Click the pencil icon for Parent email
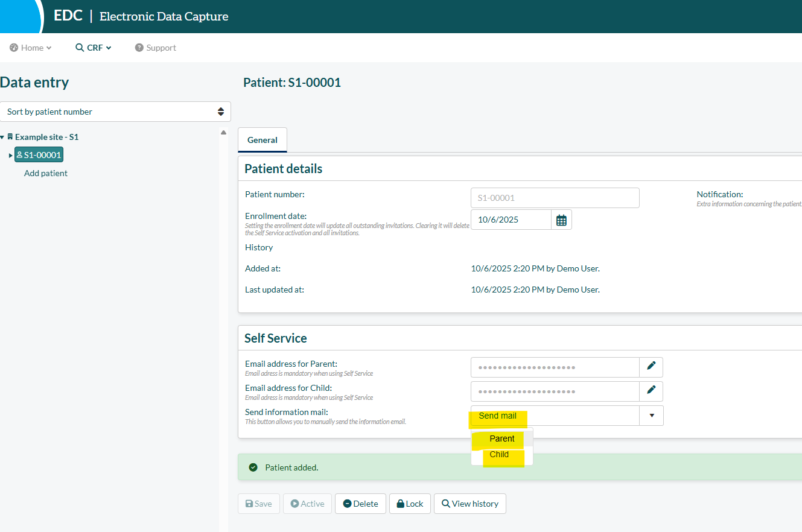The height and width of the screenshot is (532, 802). coord(651,366)
